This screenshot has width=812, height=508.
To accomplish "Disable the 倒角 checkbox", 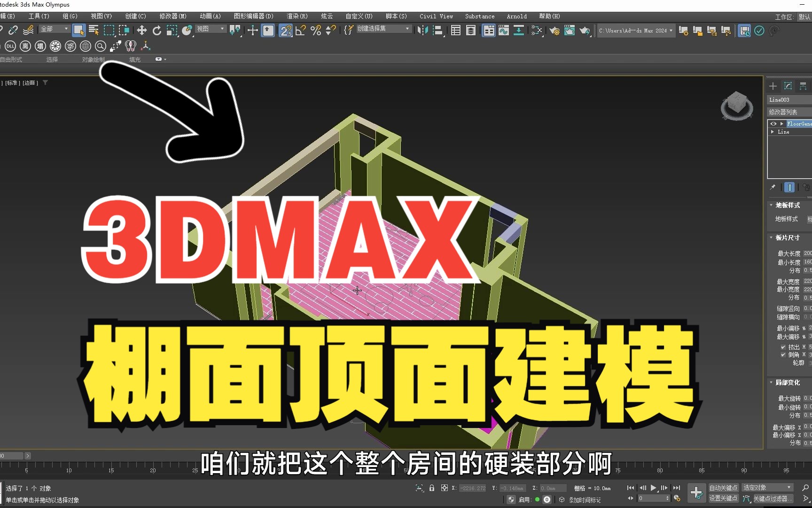I will pyautogui.click(x=783, y=355).
